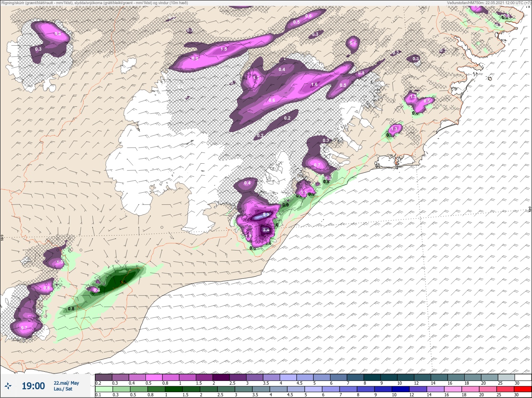Image resolution: width=532 pixels, height=398 pixels.
Task: Click the 1.3 value label on the map
Action: tap(395, 129)
